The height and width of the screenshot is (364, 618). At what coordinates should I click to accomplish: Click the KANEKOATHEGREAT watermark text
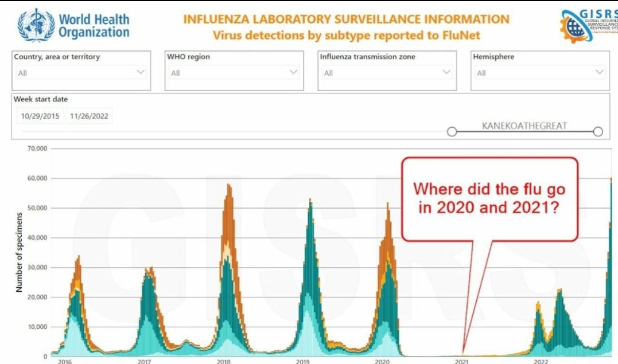coord(524,126)
